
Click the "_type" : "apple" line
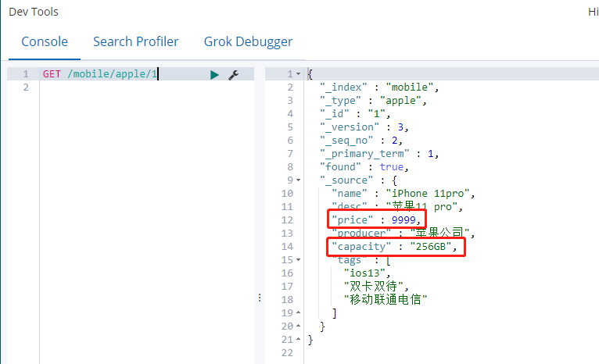point(373,100)
